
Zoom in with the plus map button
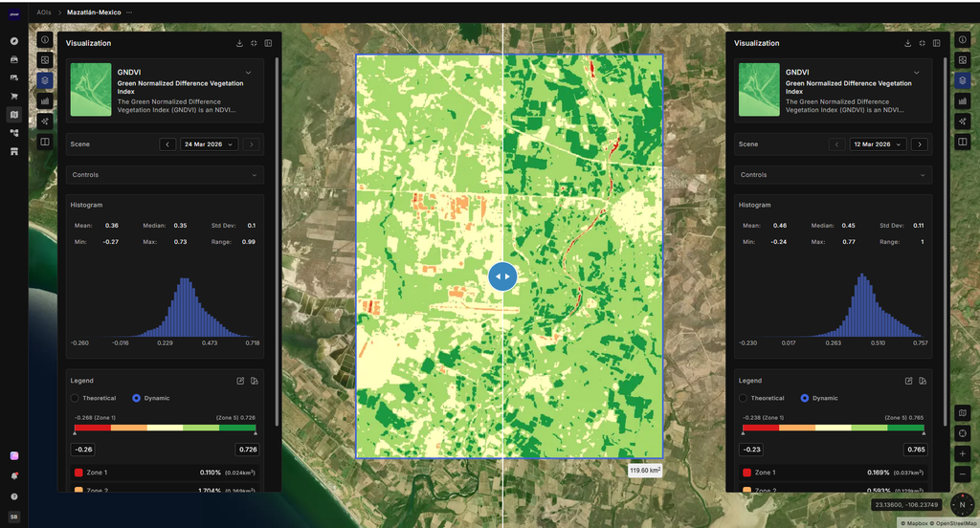click(963, 453)
